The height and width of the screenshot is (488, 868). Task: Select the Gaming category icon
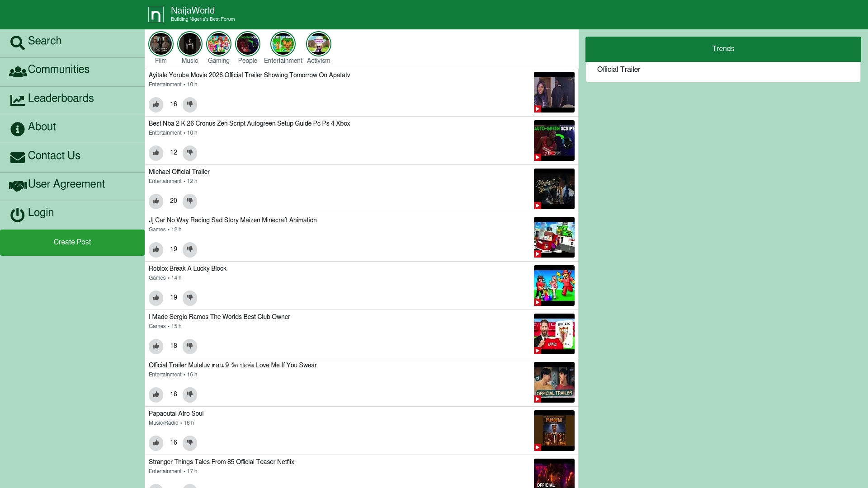218,44
